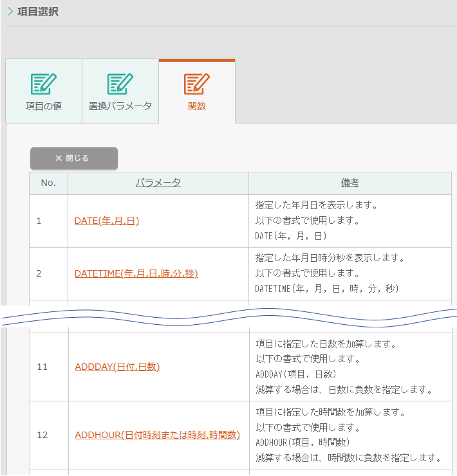Insert the DATE(年,月,日) function link

click(107, 221)
